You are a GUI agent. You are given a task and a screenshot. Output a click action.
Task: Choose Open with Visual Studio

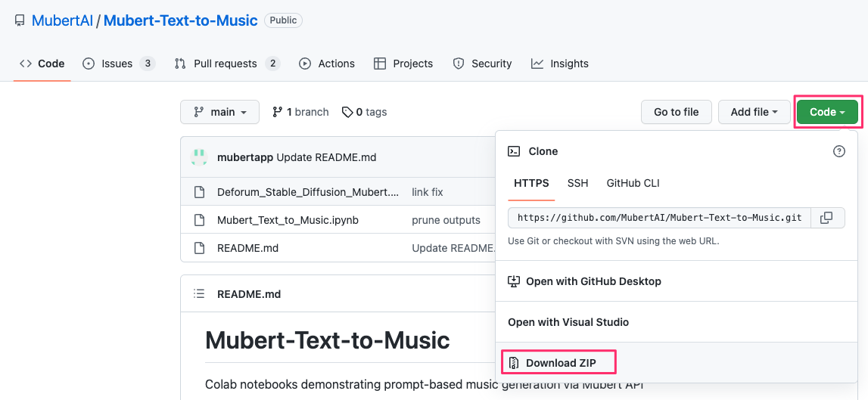[676, 322]
